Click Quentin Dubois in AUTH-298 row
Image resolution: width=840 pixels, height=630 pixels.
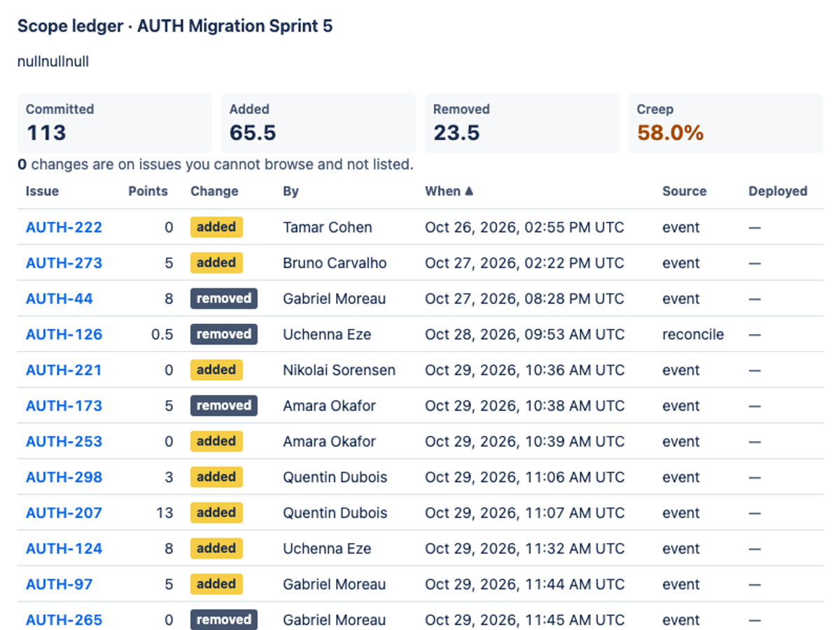(x=335, y=477)
